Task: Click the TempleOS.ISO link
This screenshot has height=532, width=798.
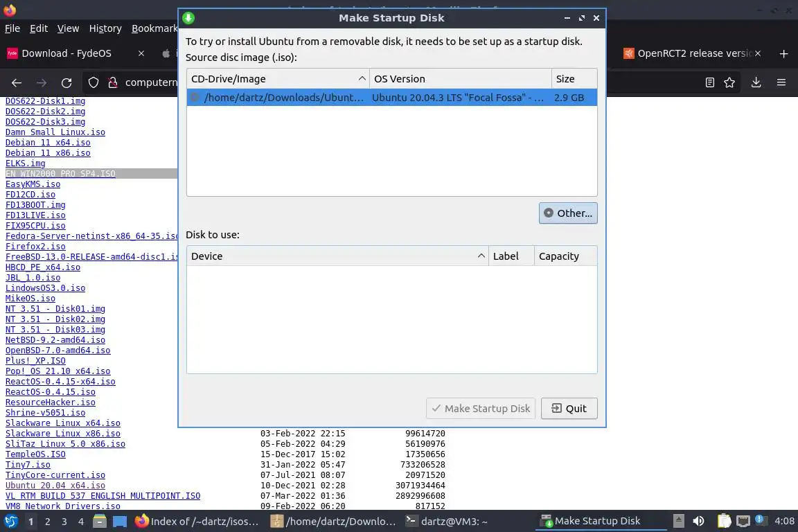Action: [x=35, y=454]
